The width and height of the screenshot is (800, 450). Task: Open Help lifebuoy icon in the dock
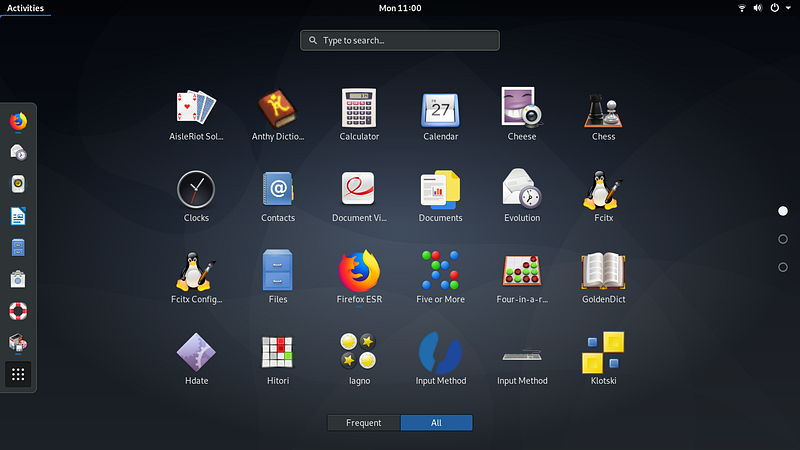[x=18, y=311]
